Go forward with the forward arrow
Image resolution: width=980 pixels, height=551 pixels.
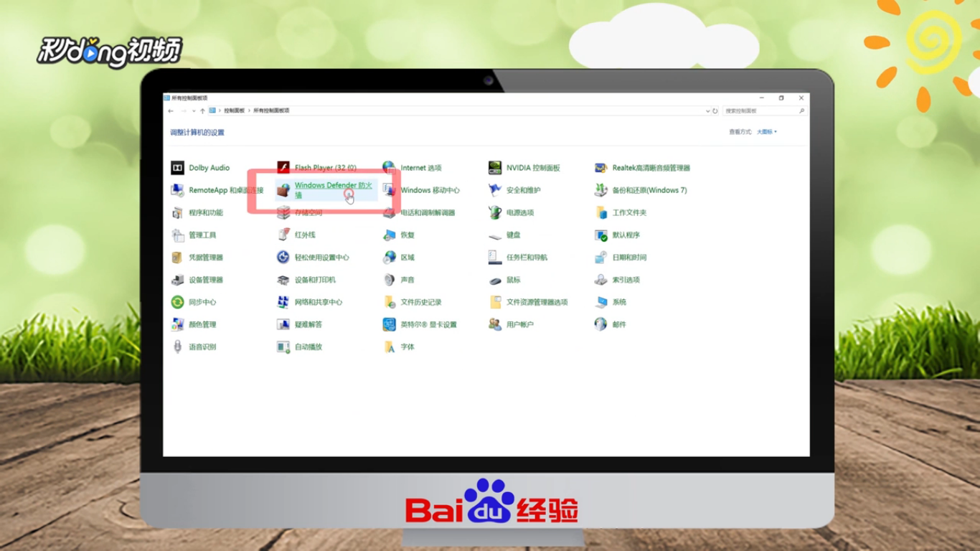(x=184, y=111)
